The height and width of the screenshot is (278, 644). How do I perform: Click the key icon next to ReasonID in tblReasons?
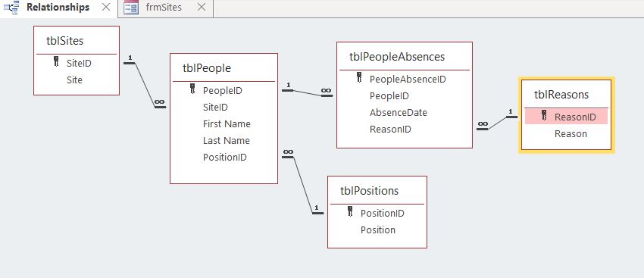click(x=544, y=115)
